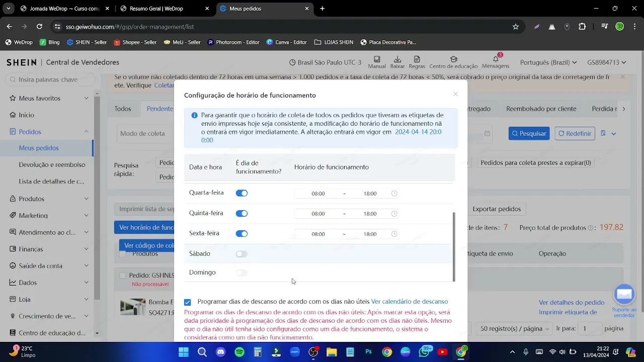Open Spotify from the taskbar

click(239, 352)
